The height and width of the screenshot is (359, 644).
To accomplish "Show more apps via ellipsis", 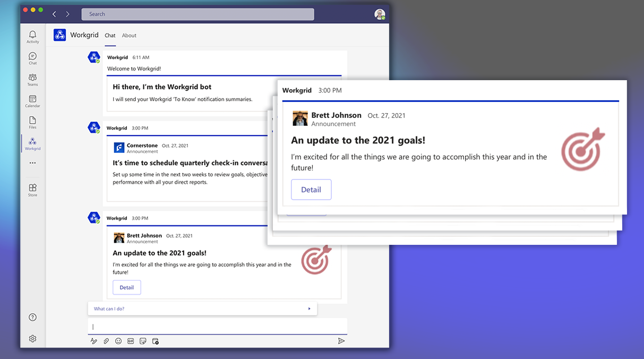I will pyautogui.click(x=33, y=163).
